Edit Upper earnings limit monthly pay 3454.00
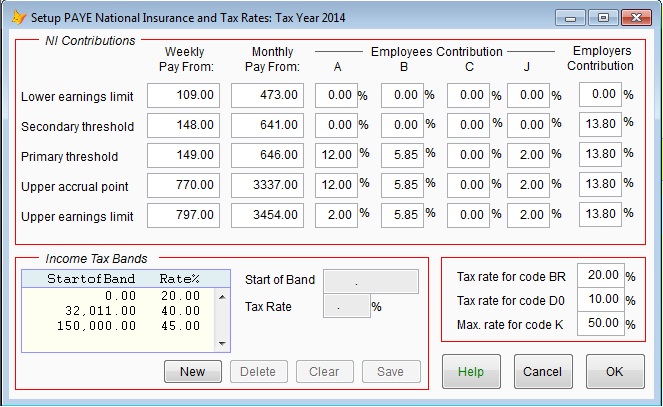This screenshot has height=407, width=663. point(267,215)
